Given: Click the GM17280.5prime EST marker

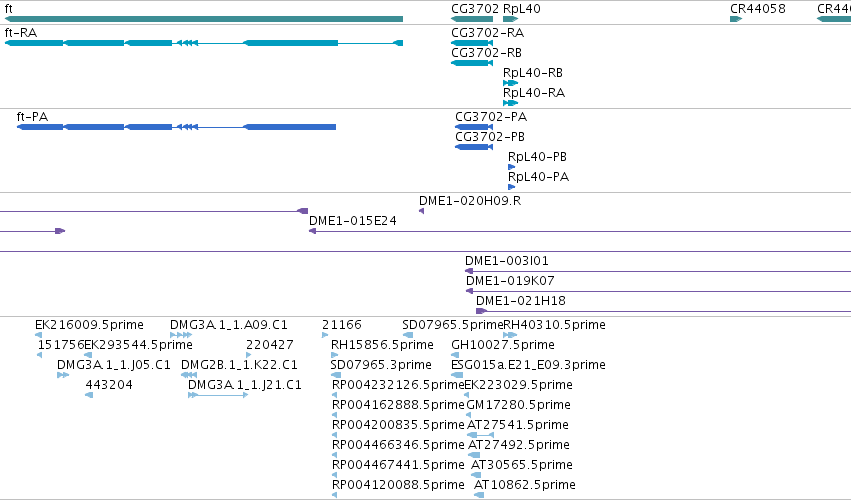Looking at the screenshot, I should [x=469, y=415].
